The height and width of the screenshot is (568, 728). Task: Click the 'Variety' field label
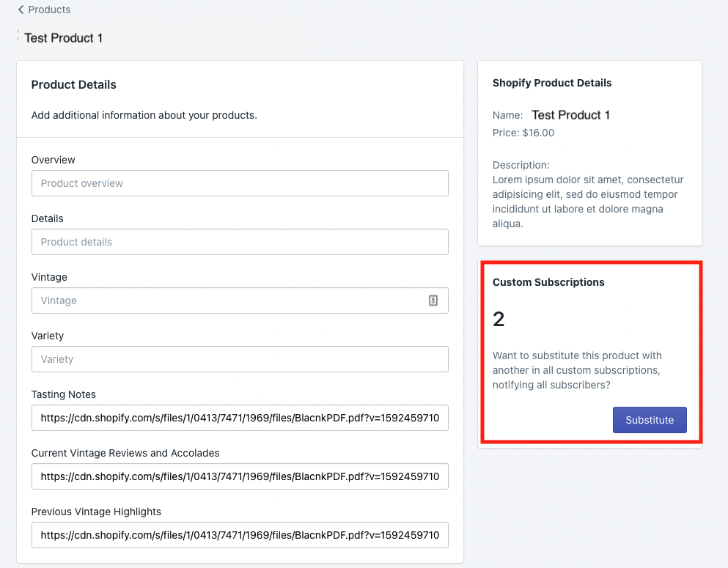[x=48, y=336]
